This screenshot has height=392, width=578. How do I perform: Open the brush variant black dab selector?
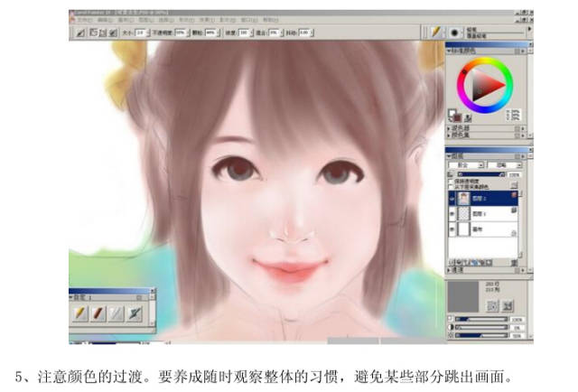point(454,33)
